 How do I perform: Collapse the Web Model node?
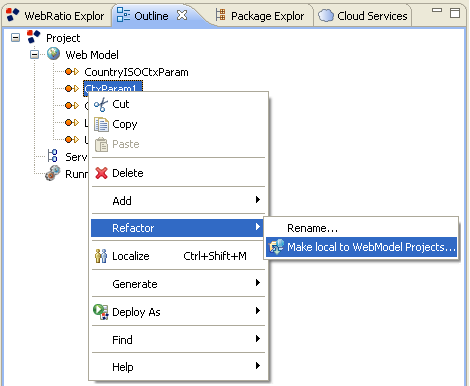[34, 54]
